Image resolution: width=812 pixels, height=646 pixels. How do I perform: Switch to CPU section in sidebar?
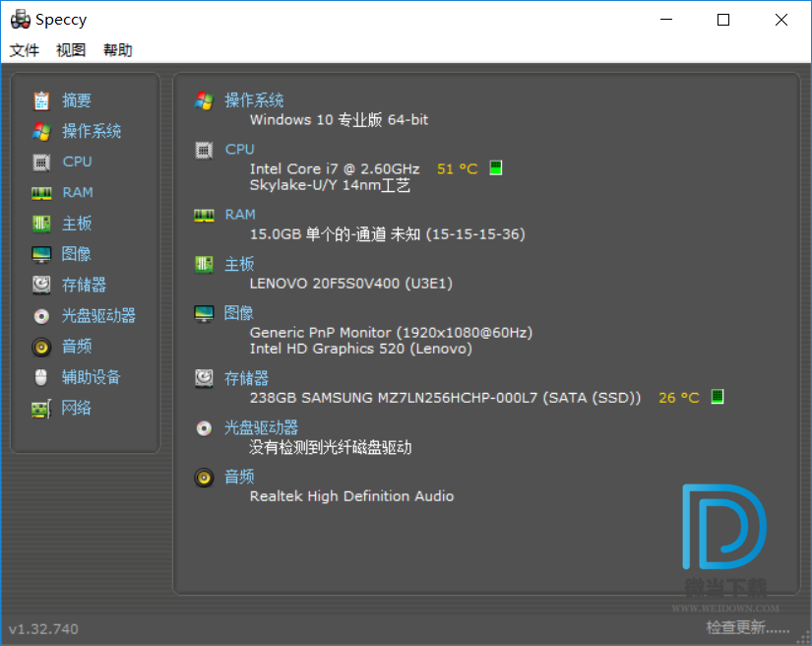coord(77,161)
